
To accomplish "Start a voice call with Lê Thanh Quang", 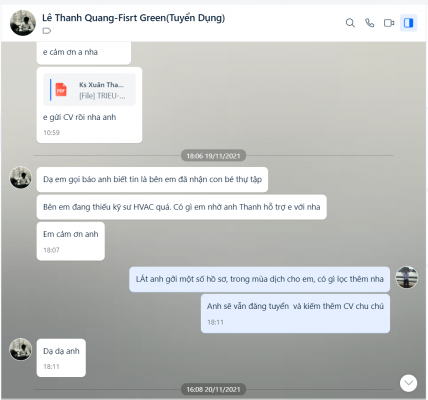I will click(x=370, y=23).
